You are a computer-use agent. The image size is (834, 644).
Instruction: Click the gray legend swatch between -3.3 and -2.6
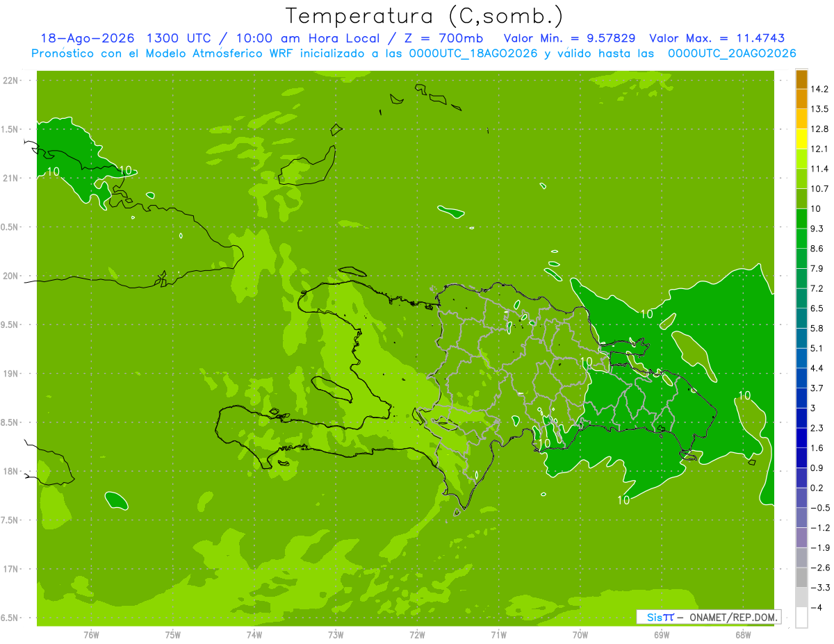pyautogui.click(x=801, y=577)
